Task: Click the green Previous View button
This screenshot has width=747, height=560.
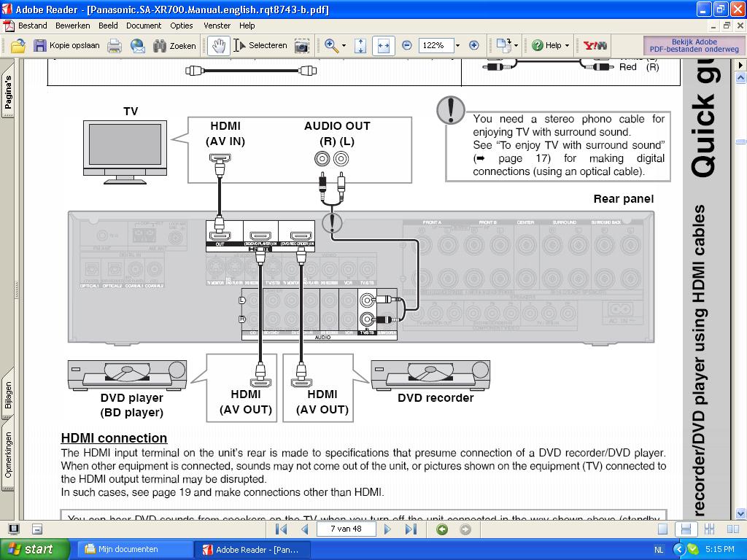Action: [x=442, y=529]
